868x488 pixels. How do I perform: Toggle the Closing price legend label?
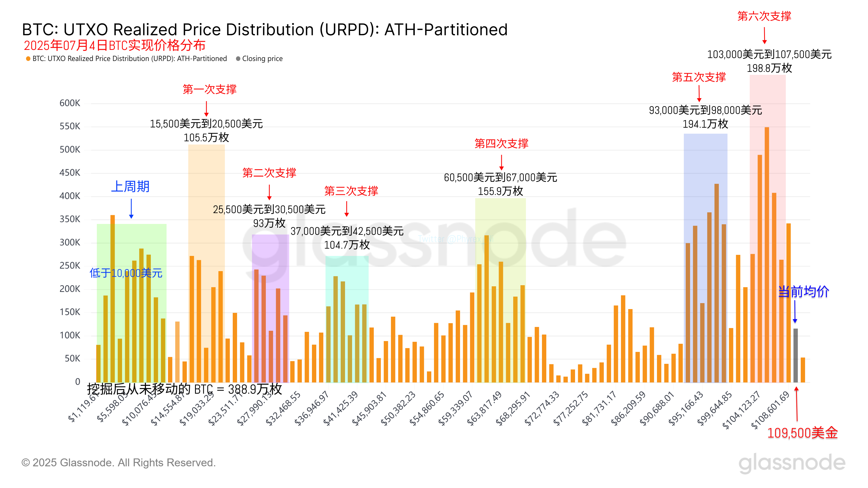pos(262,59)
